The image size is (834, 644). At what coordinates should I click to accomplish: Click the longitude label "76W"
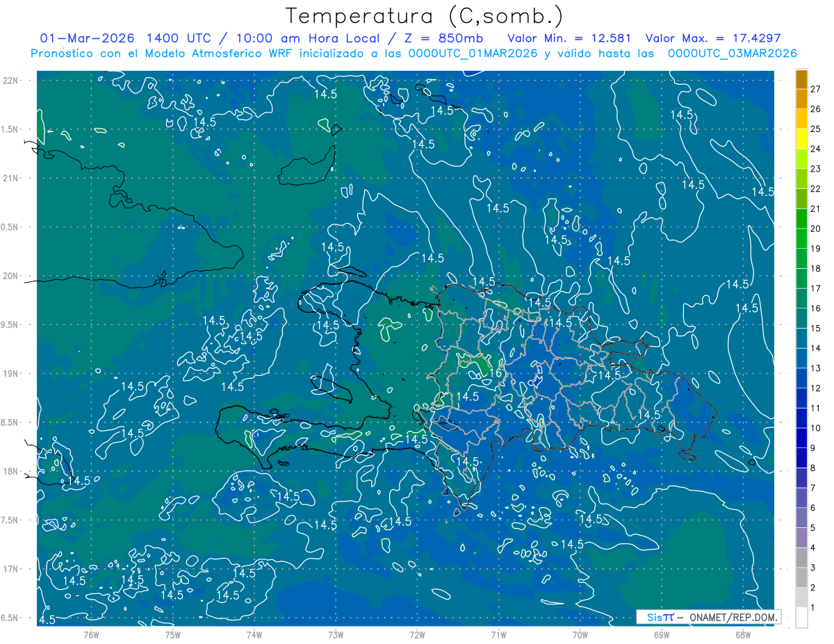tap(91, 635)
